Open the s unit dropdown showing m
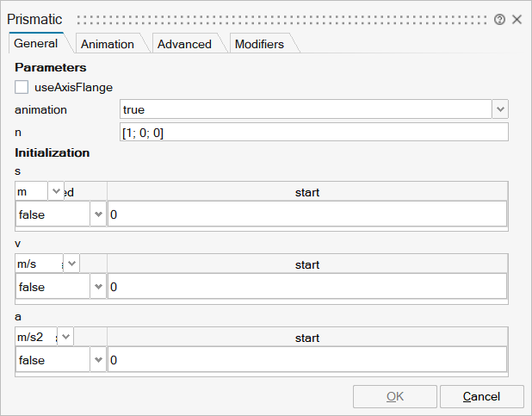Viewport: 532px width, 416px height. coord(56,191)
